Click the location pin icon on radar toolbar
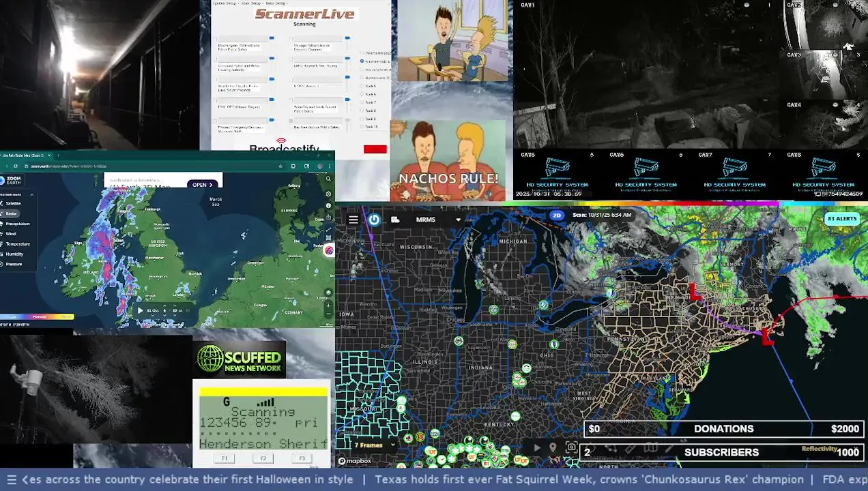The height and width of the screenshot is (491, 868). (x=553, y=447)
